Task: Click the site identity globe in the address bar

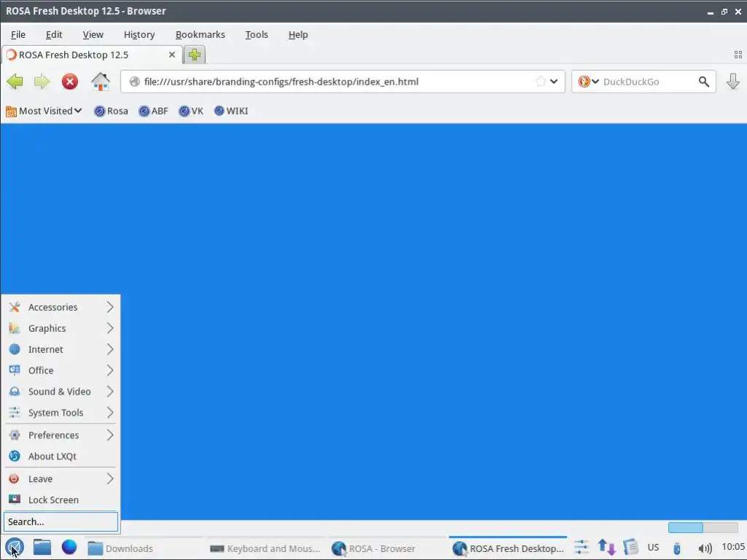Action: point(135,82)
